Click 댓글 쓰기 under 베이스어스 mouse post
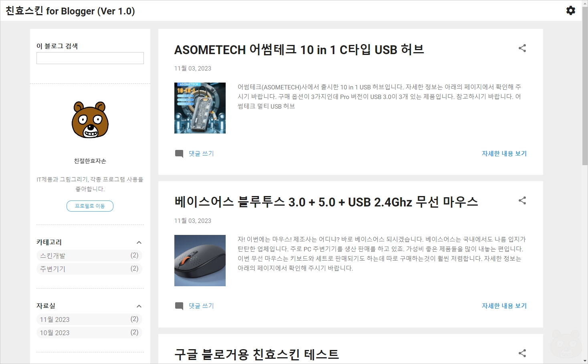The image size is (588, 364). [201, 306]
